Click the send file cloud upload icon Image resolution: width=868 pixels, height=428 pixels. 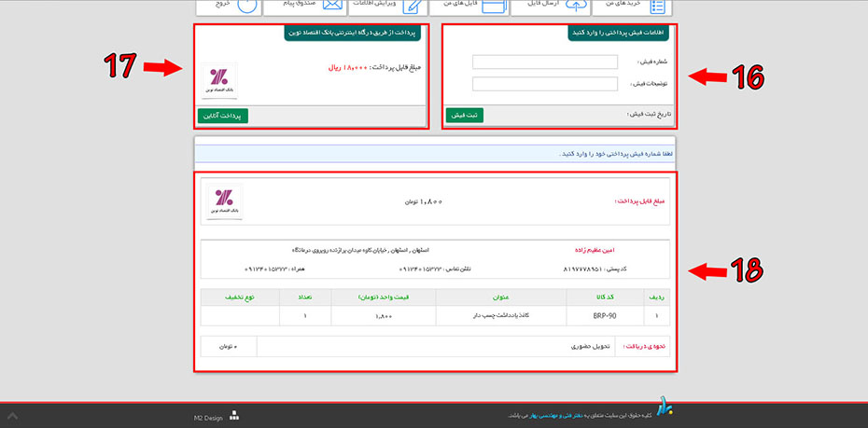click(578, 6)
